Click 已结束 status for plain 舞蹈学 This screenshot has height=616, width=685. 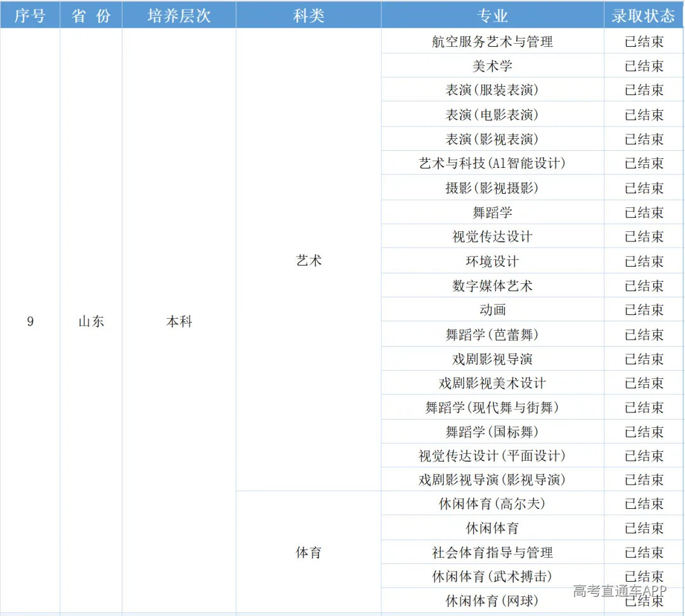click(644, 212)
